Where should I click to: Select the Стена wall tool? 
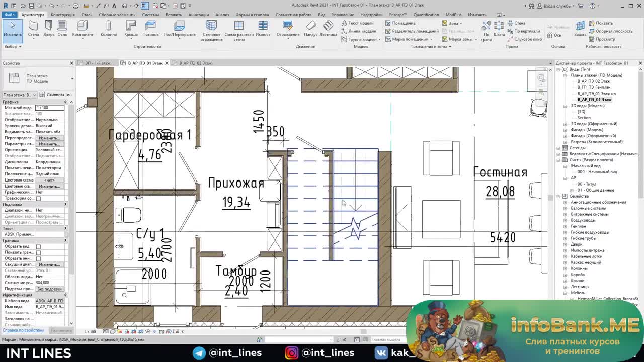[33, 29]
